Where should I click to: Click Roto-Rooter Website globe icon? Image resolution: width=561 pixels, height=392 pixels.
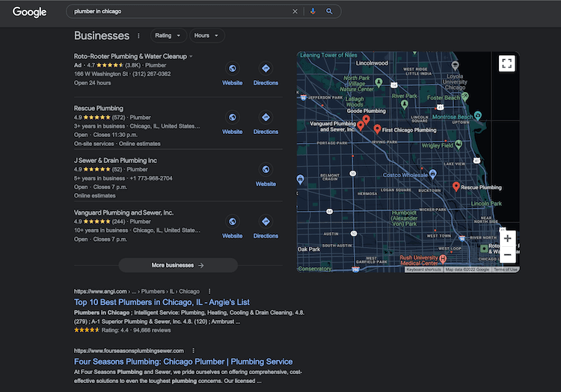(233, 68)
